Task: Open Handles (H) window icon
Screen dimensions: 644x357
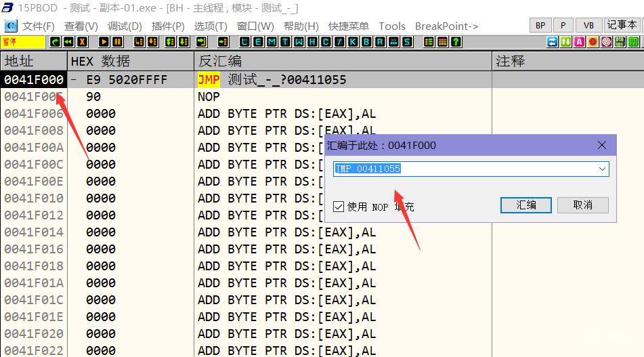Action: tap(313, 42)
